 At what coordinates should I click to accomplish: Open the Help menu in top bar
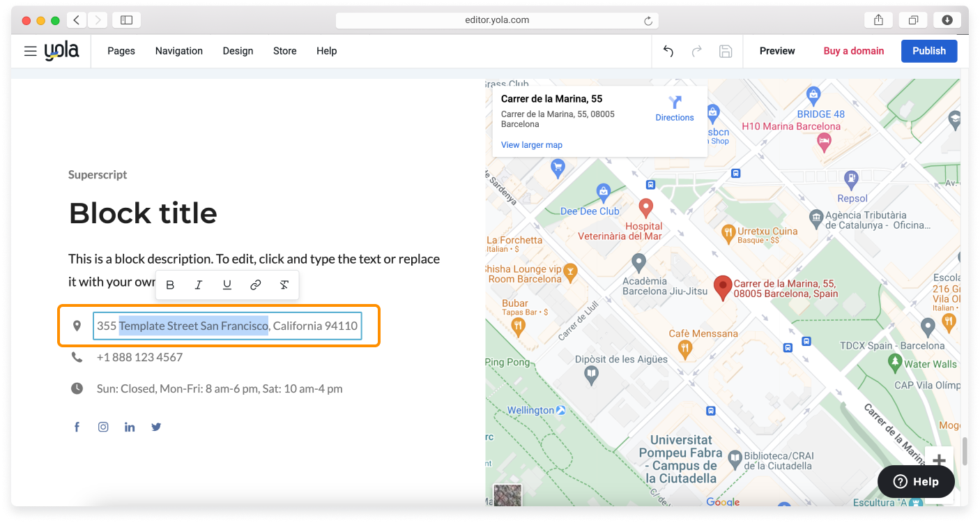(327, 51)
